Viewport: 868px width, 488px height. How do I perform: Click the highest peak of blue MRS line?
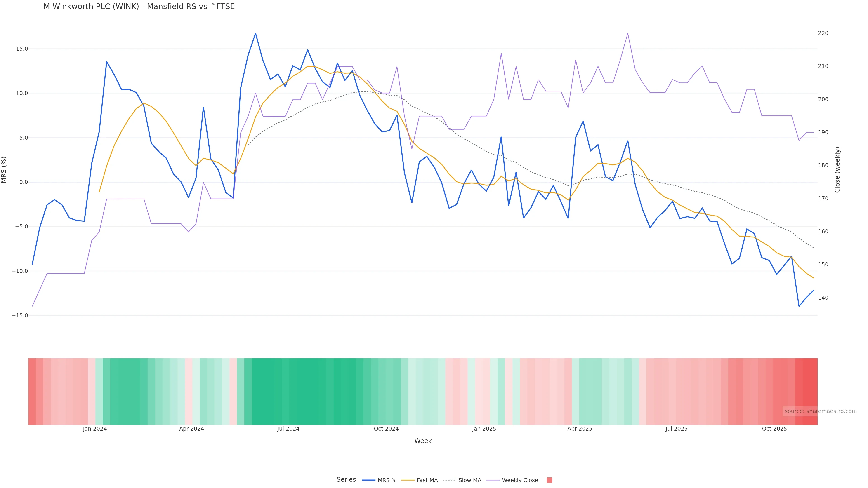(x=255, y=34)
